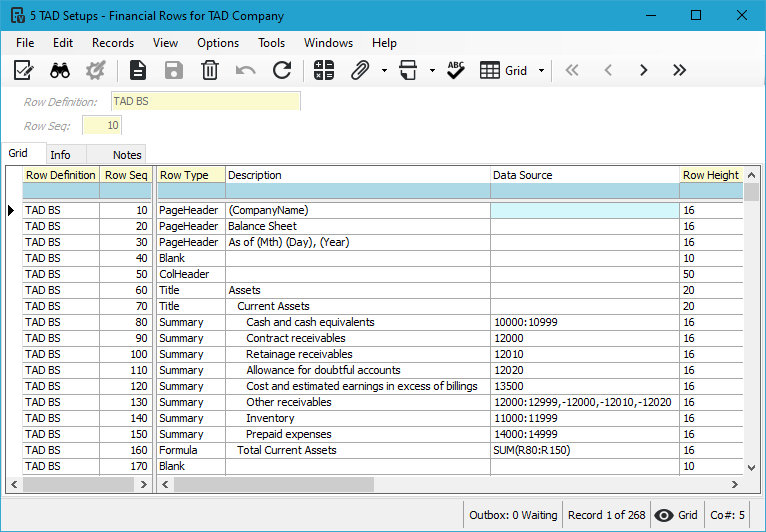Screen dimensions: 766x532
Task: Click the eye Grid indicator in status bar
Action: coord(677,515)
